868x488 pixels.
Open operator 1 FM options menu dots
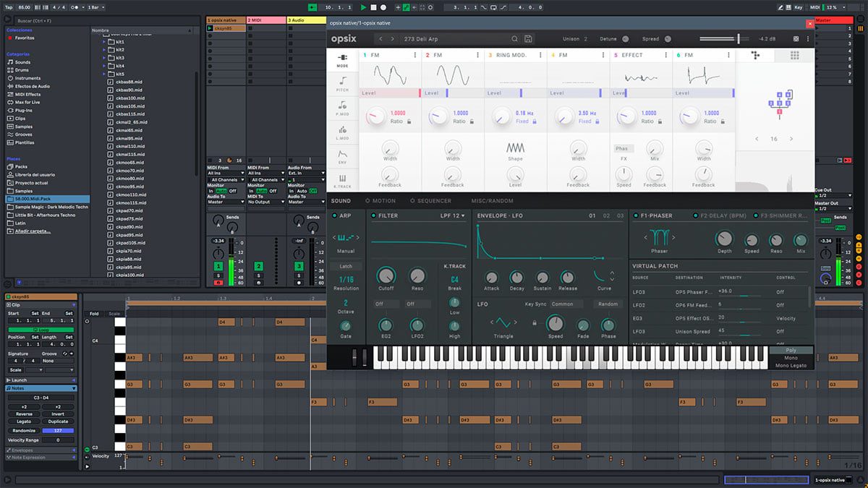(415, 55)
